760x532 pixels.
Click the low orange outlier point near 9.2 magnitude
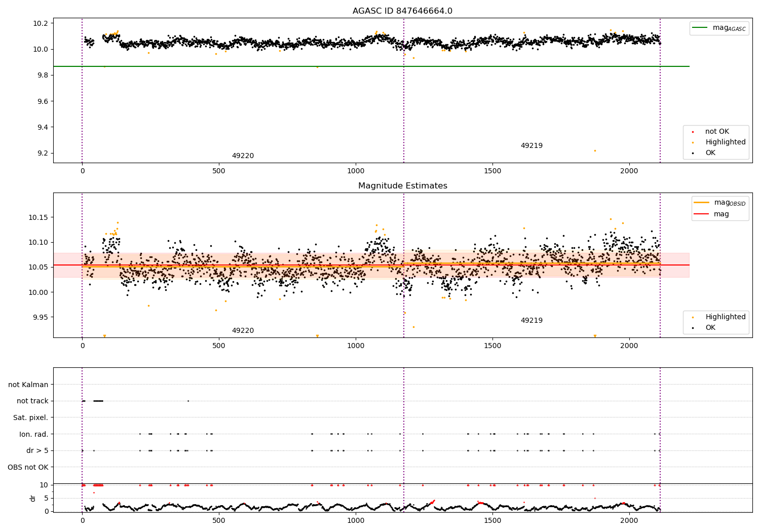coord(595,150)
